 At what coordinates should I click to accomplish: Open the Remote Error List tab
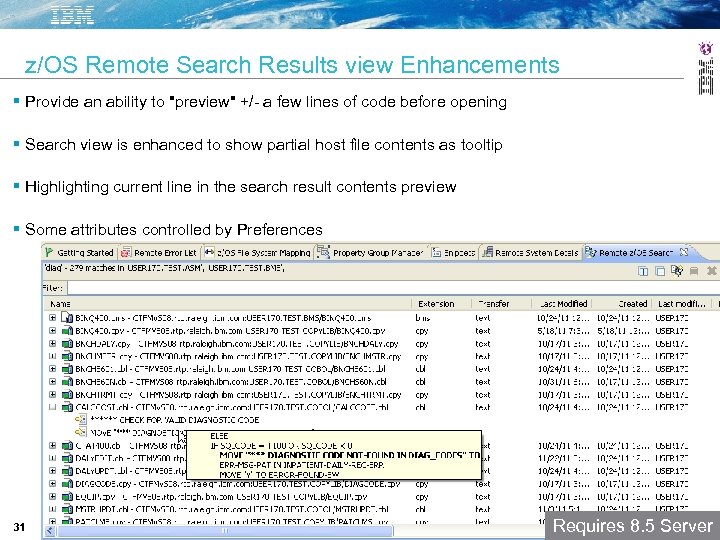coord(159,253)
